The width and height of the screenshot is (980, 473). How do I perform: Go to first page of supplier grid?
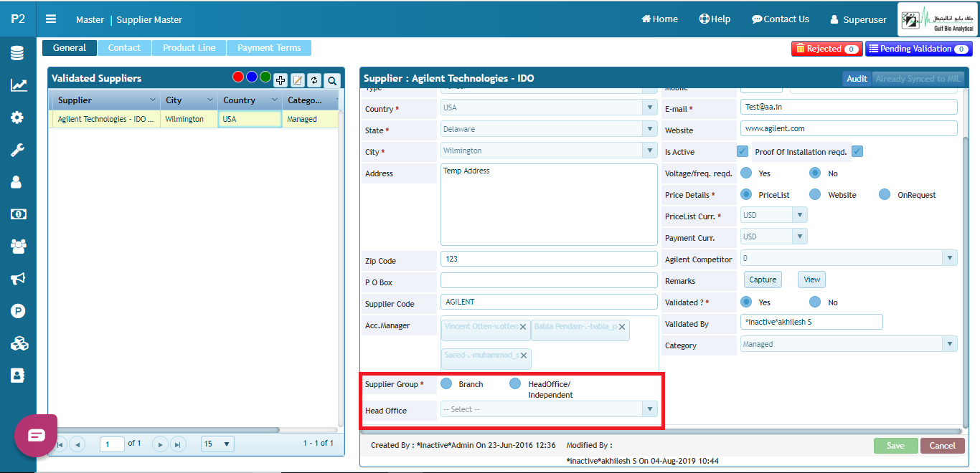coord(60,444)
